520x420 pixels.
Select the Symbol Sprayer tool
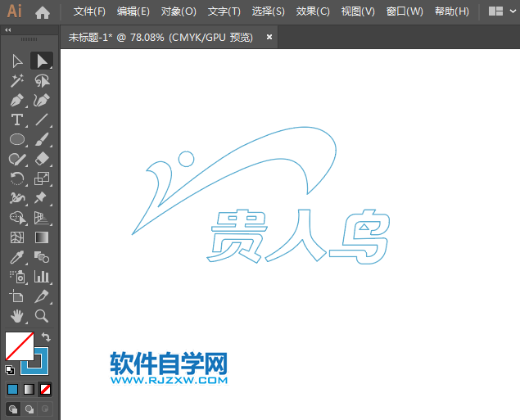[x=17, y=277]
